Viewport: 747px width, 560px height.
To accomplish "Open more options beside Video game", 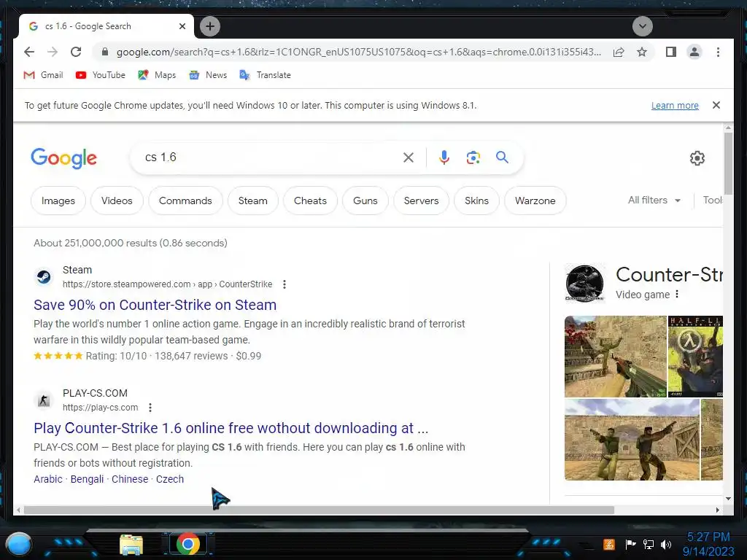I will 677,295.
